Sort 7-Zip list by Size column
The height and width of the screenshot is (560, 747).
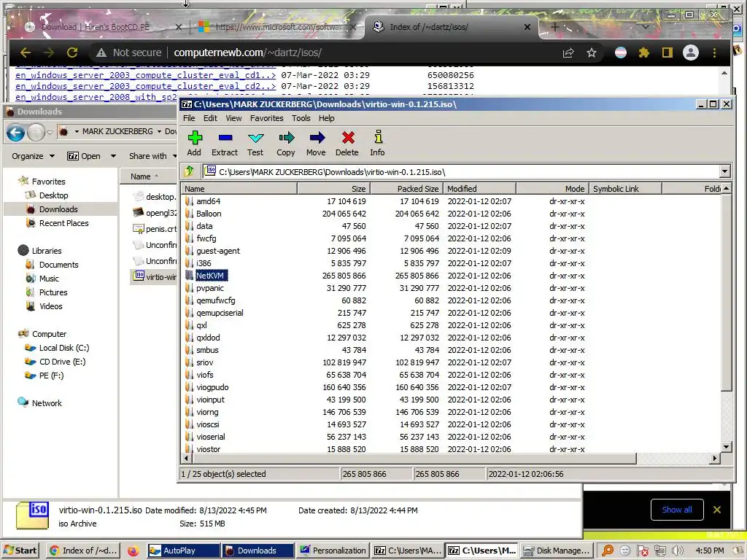333,189
